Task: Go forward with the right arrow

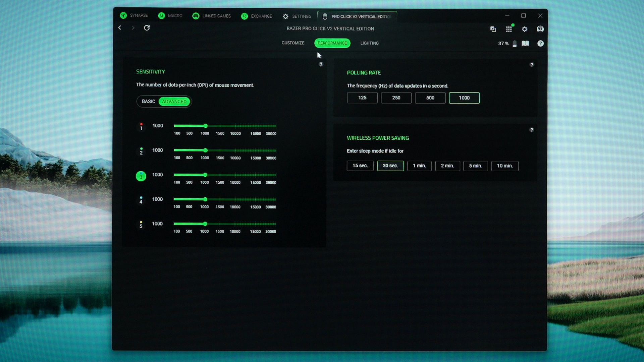Action: (x=133, y=28)
